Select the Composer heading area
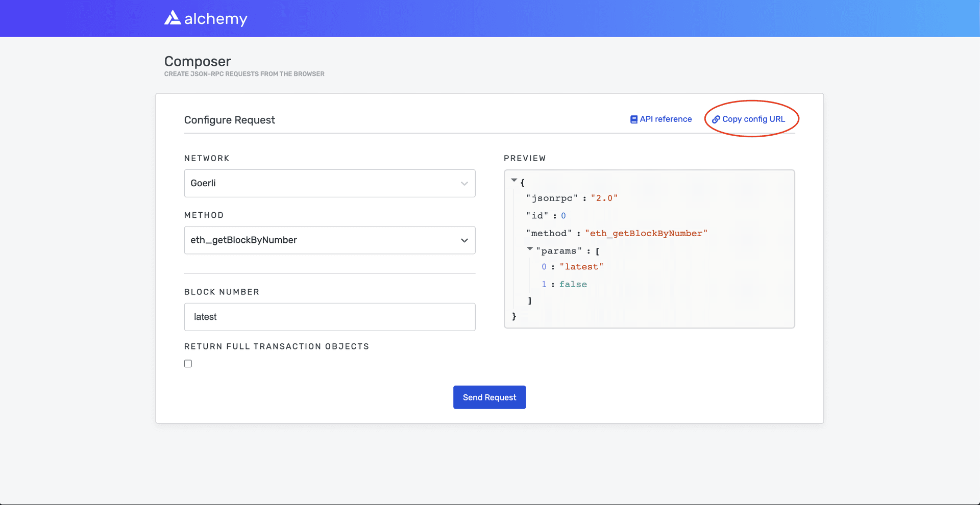Viewport: 980px width, 505px height. (x=198, y=61)
